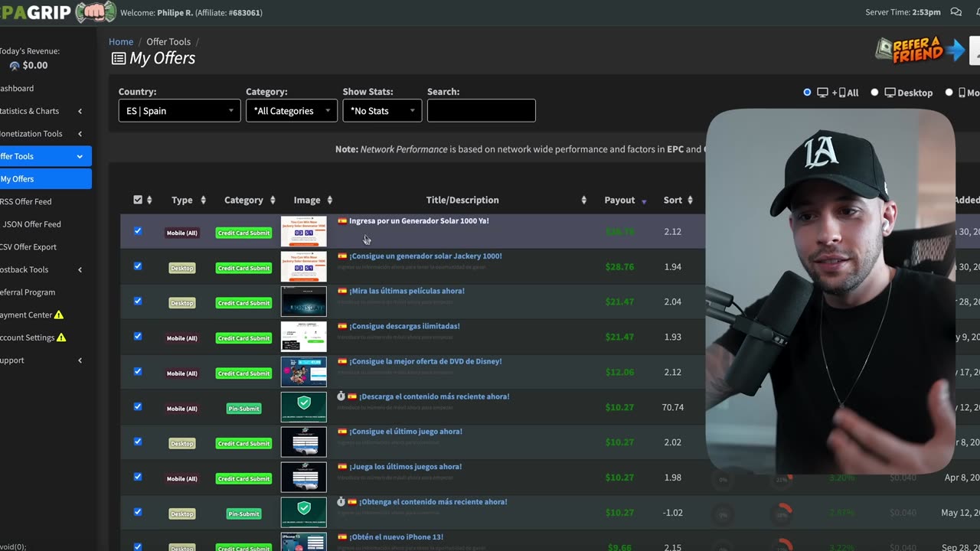Click the Payout column sort arrow
The width and height of the screenshot is (980, 551).
(x=644, y=201)
